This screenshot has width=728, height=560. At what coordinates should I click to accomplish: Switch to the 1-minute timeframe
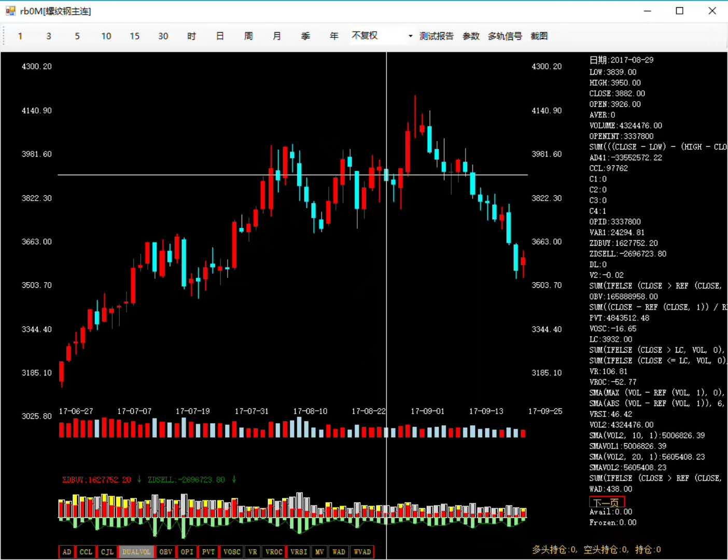20,36
